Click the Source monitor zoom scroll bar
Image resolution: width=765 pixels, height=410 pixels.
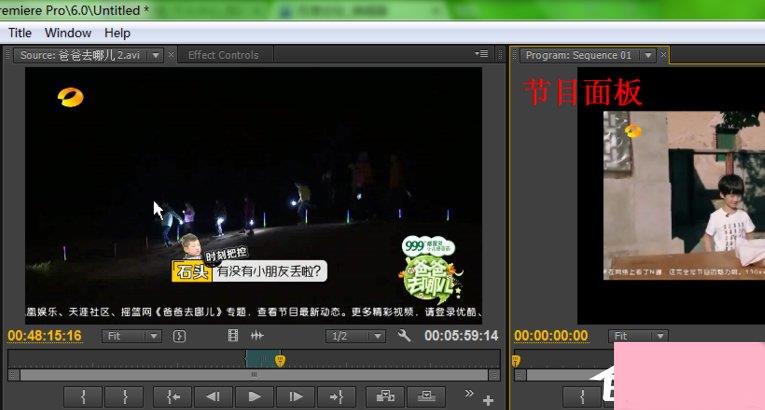pos(254,375)
